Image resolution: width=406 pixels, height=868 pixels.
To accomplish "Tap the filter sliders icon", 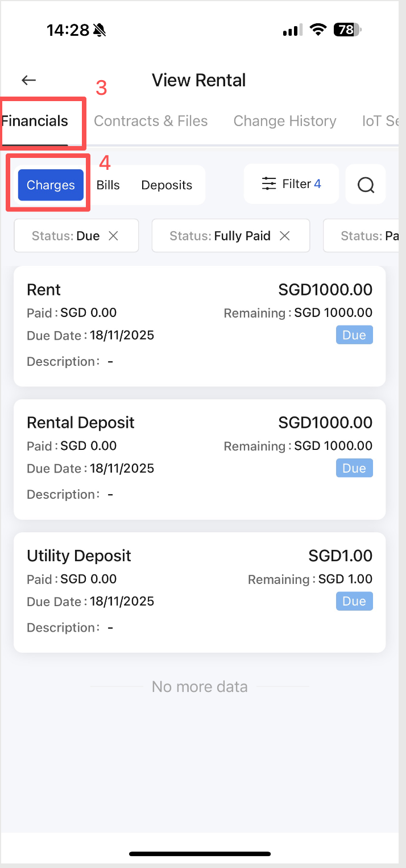I will point(269,184).
